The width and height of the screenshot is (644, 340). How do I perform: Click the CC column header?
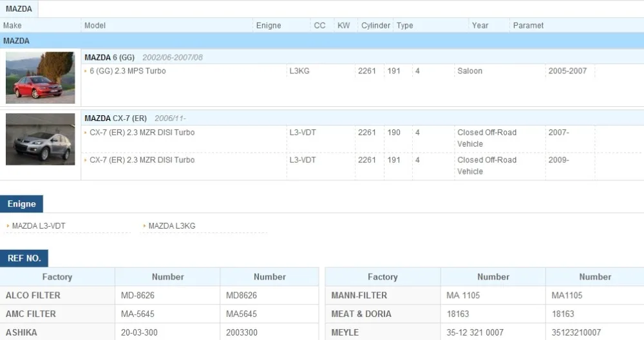tap(319, 26)
